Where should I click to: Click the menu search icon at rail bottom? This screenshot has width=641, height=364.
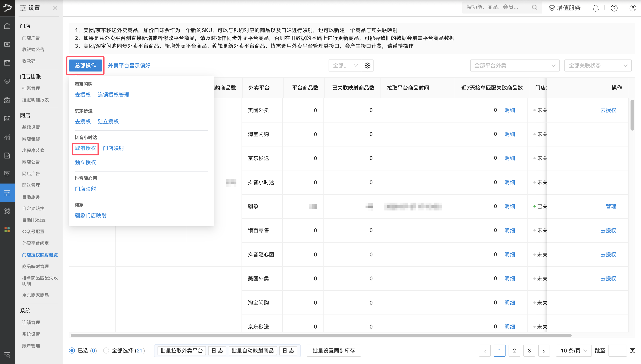(7, 355)
